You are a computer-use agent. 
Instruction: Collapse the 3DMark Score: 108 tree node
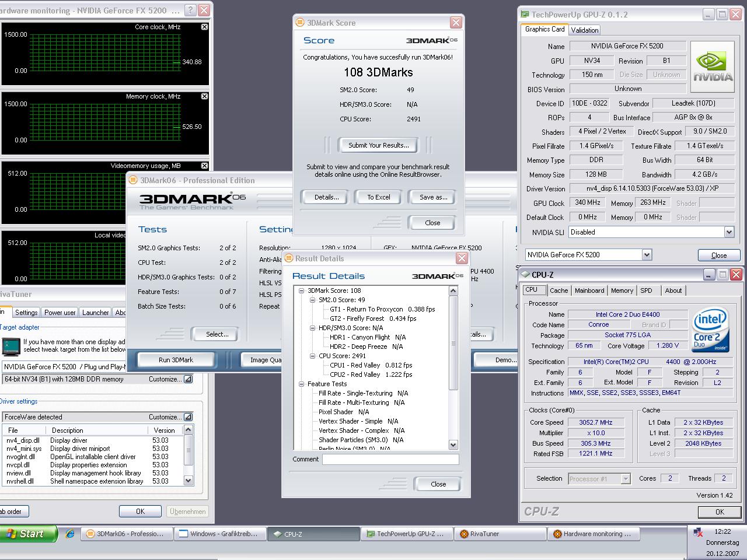click(302, 290)
